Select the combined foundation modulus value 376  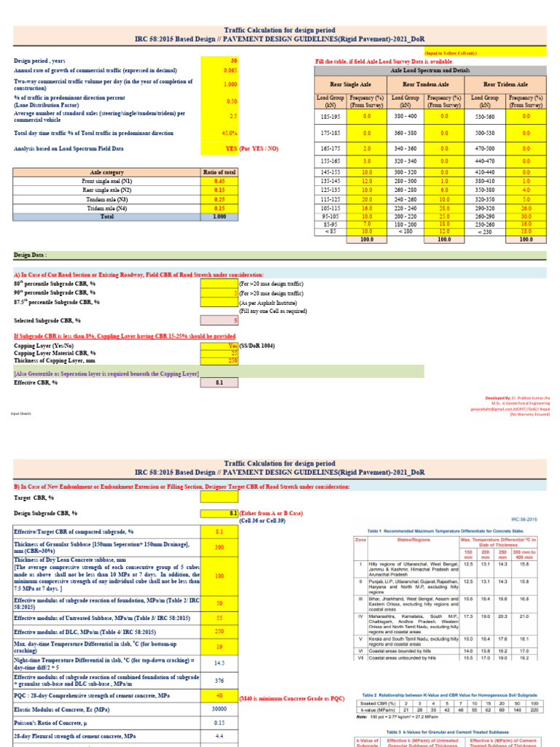[219, 681]
